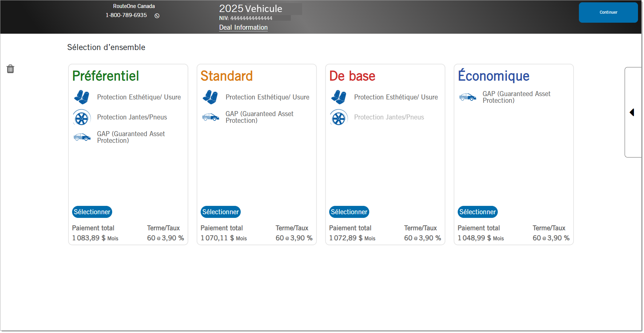The width and height of the screenshot is (644, 333).
Task: Click the Préférentiel package title
Action: pyautogui.click(x=105, y=76)
